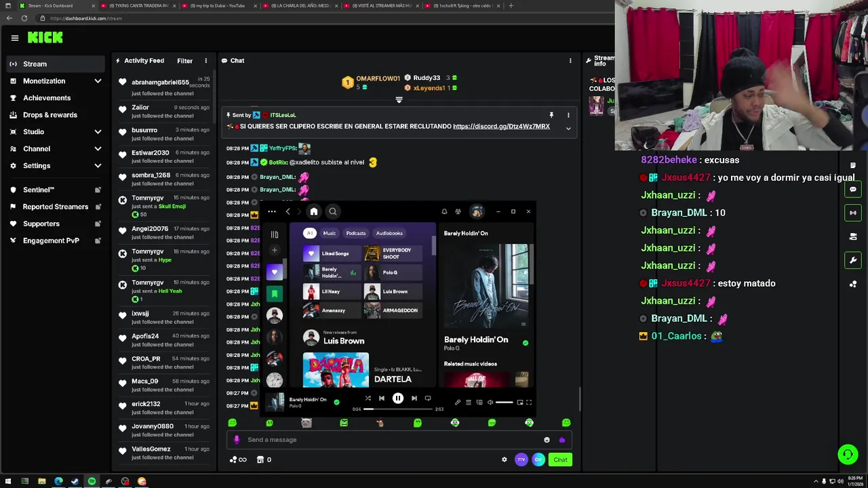
Task: Toggle Spotify Your Library panel
Action: pos(275,235)
